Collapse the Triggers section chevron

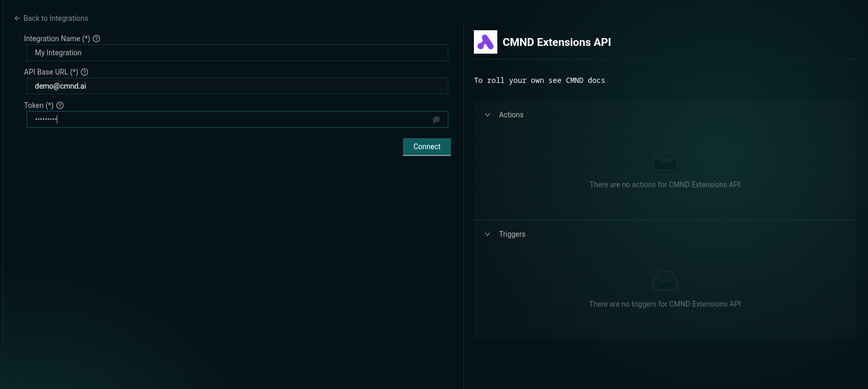pos(487,234)
